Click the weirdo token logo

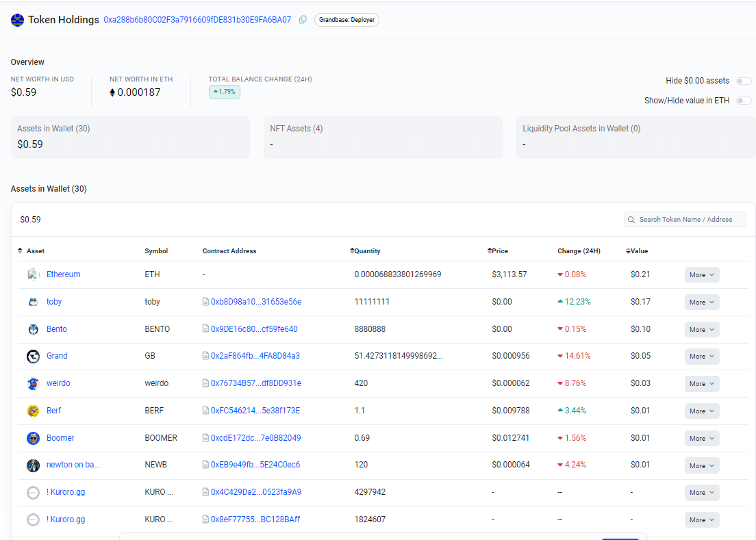pyautogui.click(x=33, y=384)
